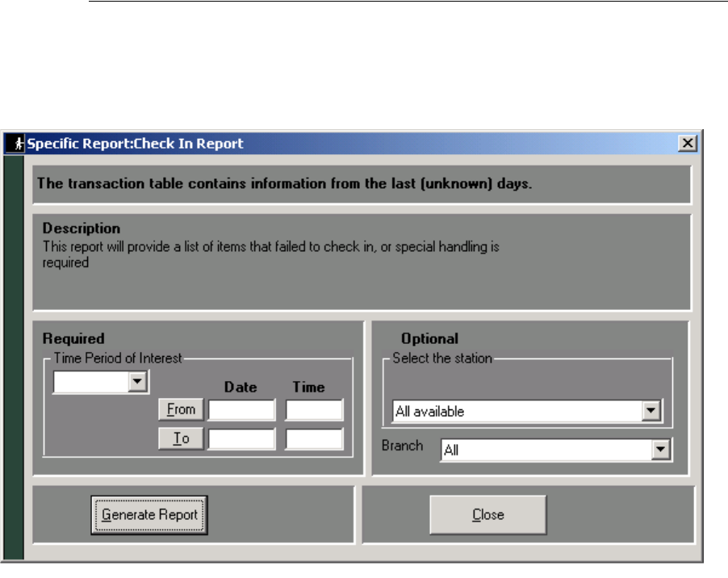Click the 'Description' heading text
The image size is (728, 578).
pos(82,228)
